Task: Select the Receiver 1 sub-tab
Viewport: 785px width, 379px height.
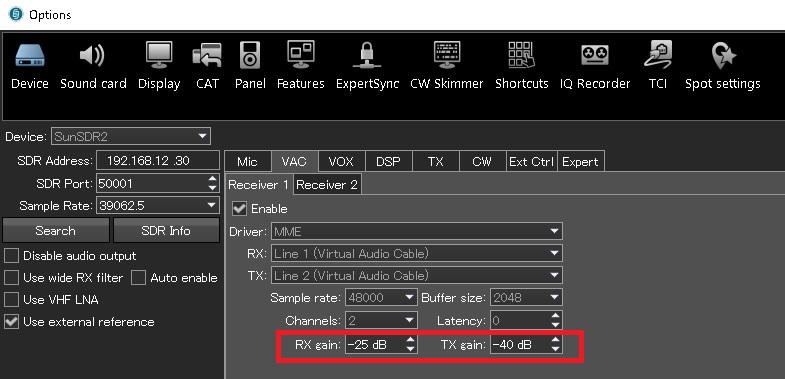Action: point(258,185)
